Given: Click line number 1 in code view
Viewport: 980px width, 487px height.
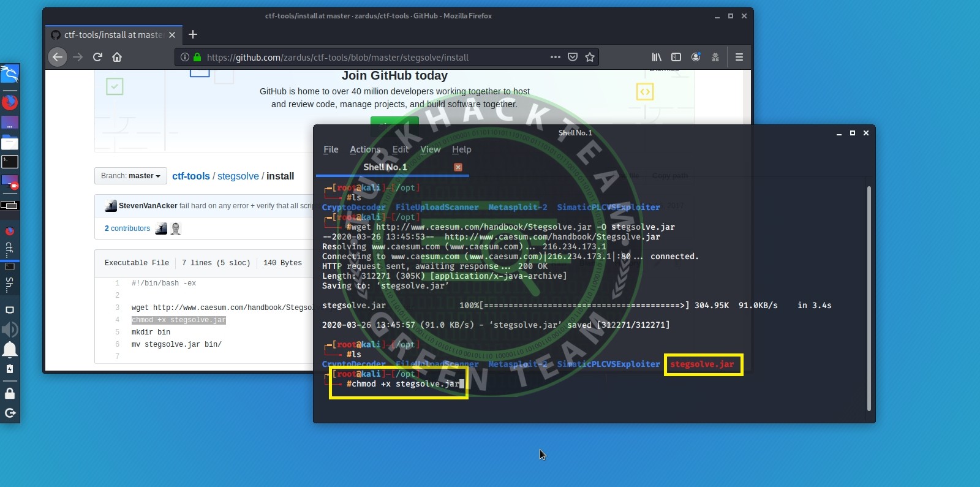Looking at the screenshot, I should pyautogui.click(x=117, y=283).
